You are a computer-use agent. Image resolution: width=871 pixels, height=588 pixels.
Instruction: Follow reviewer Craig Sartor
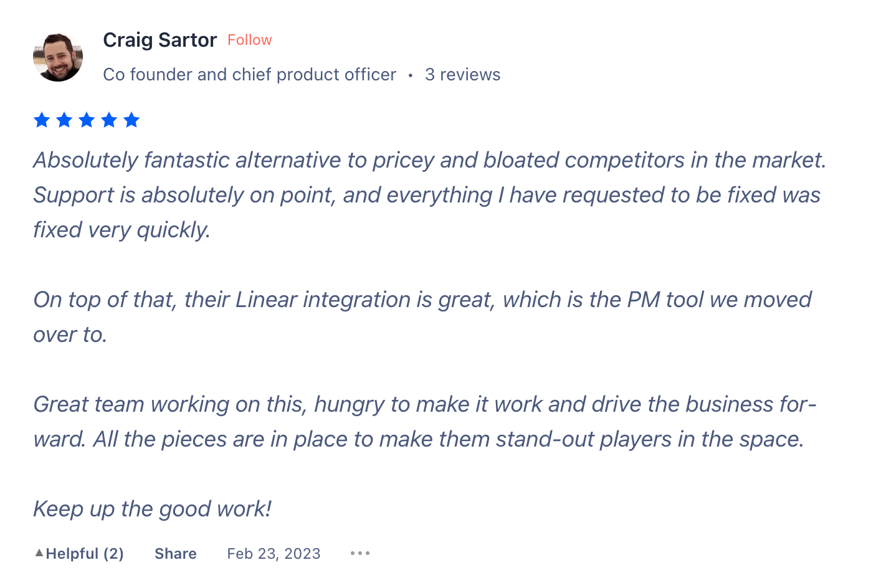click(249, 39)
